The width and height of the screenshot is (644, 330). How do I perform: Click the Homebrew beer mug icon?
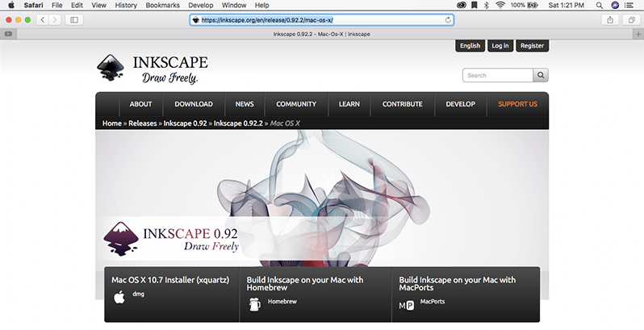pyautogui.click(x=255, y=304)
